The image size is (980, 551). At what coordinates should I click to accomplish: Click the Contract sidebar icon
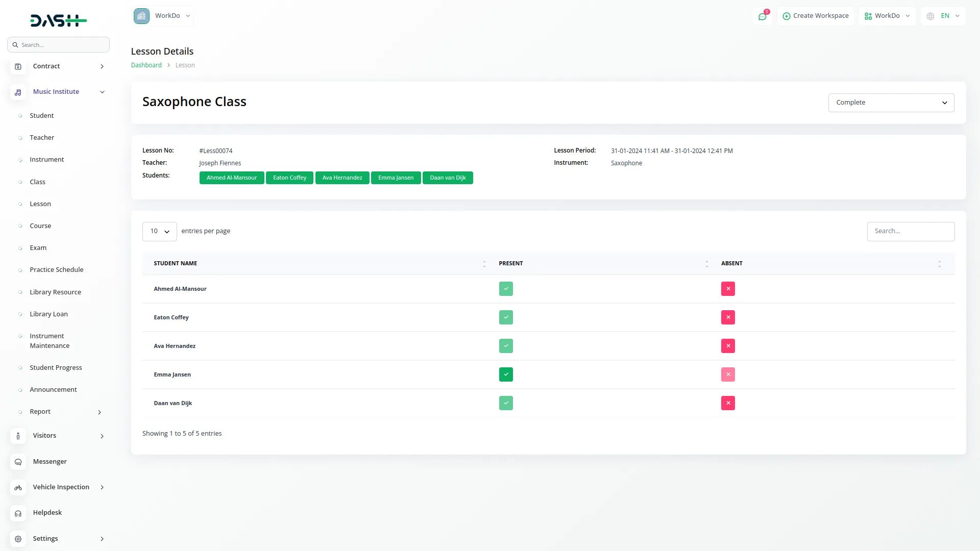[x=18, y=66]
